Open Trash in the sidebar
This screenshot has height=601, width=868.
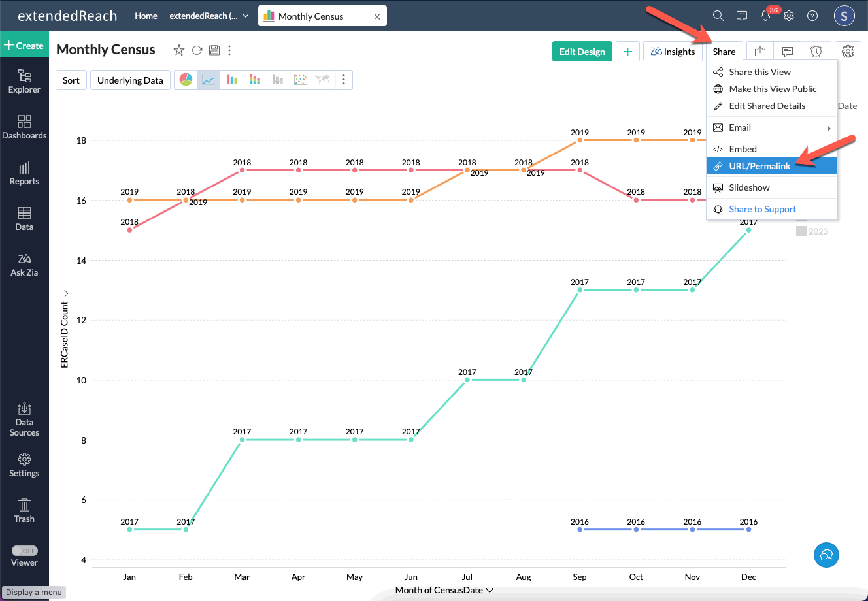24,511
